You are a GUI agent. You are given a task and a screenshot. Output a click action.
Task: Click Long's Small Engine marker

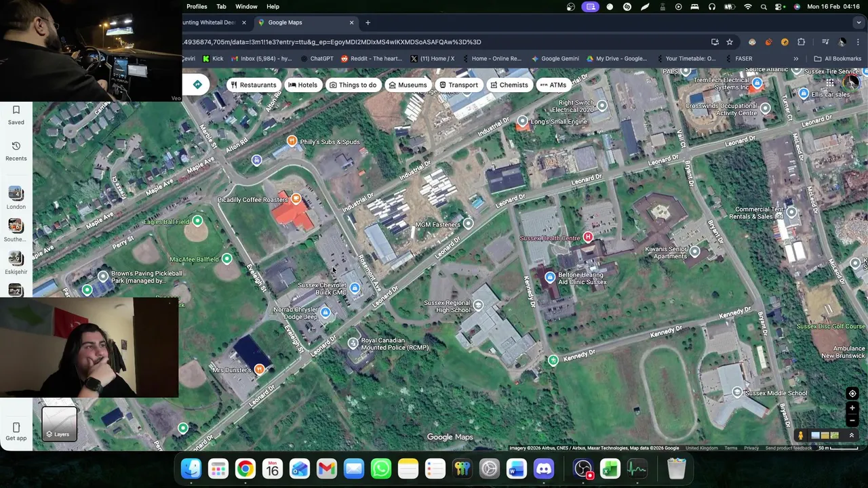click(x=522, y=121)
